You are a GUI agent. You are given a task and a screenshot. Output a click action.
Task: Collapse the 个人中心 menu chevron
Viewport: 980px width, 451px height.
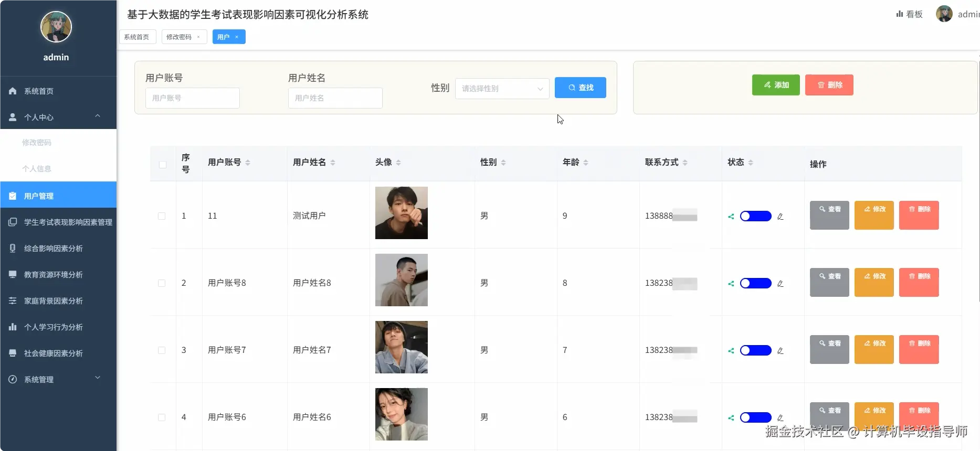click(x=98, y=116)
